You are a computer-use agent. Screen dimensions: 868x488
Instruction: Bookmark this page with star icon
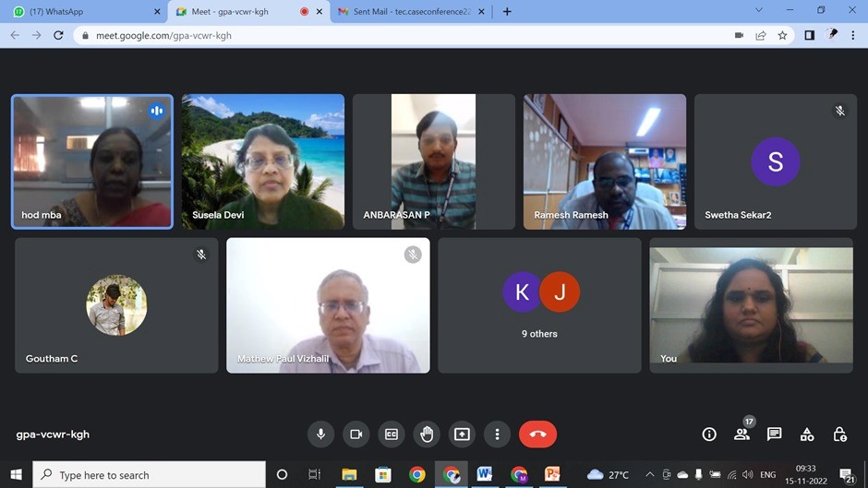pyautogui.click(x=782, y=35)
